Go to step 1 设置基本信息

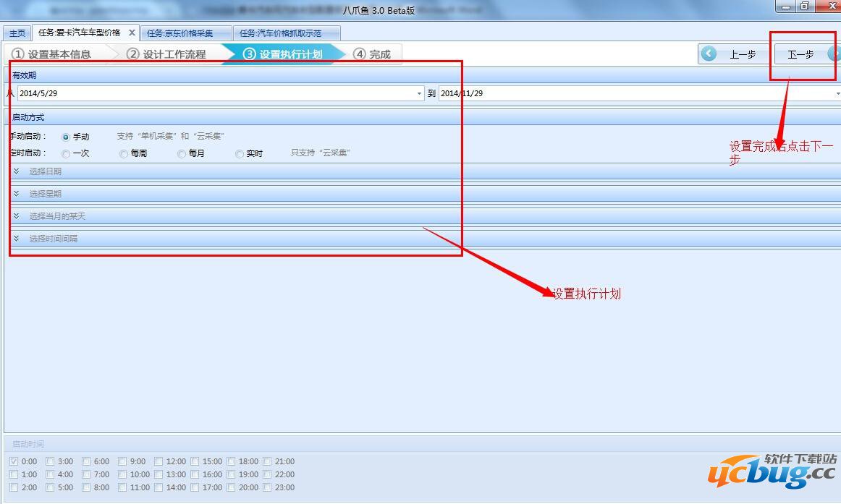click(52, 54)
